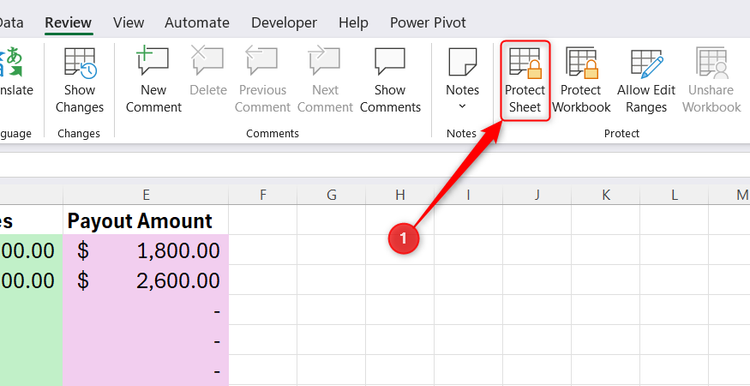Viewport: 750px width, 386px height.
Task: Select column K header
Action: [606, 195]
